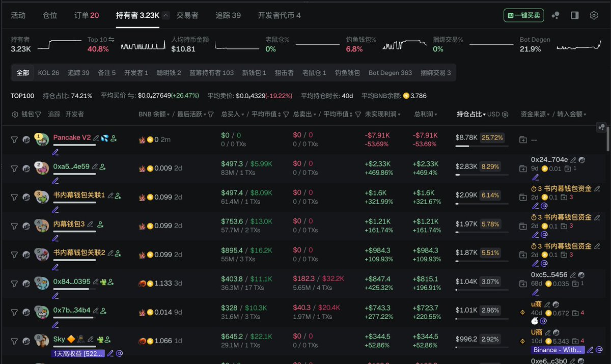
Task: Switch to the 开发者代币 4 tab
Action: click(279, 15)
